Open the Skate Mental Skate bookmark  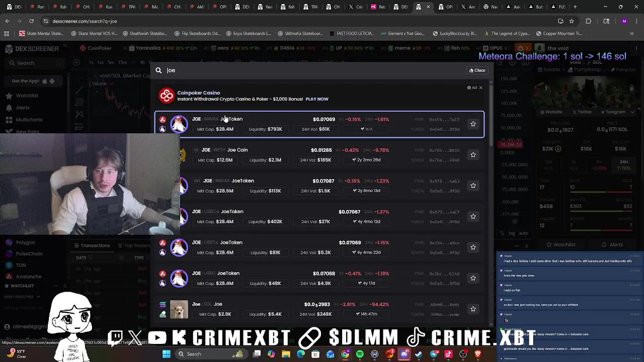coord(41,34)
